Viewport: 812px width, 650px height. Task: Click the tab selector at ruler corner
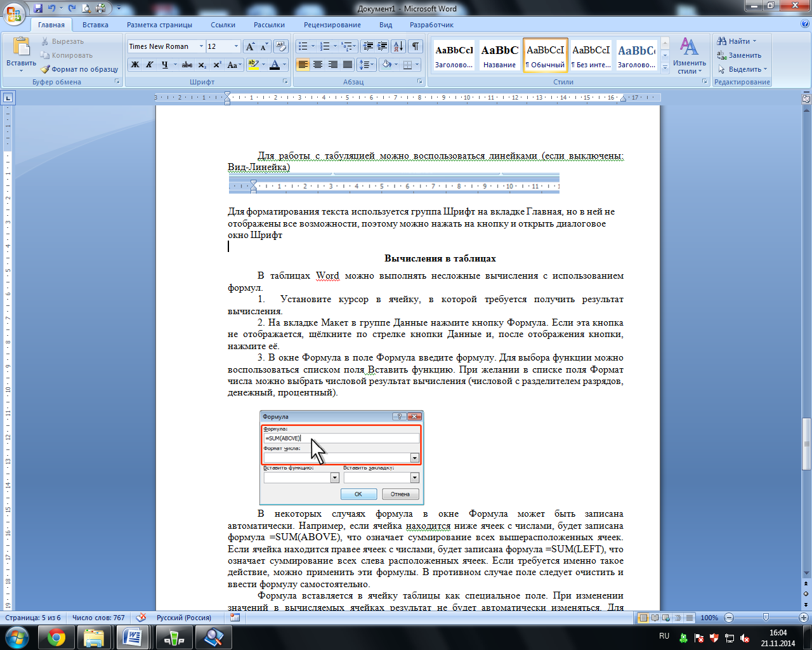point(8,98)
